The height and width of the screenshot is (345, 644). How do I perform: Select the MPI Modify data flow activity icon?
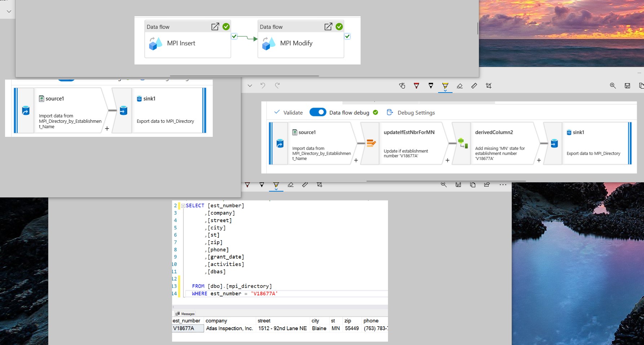pyautogui.click(x=269, y=44)
